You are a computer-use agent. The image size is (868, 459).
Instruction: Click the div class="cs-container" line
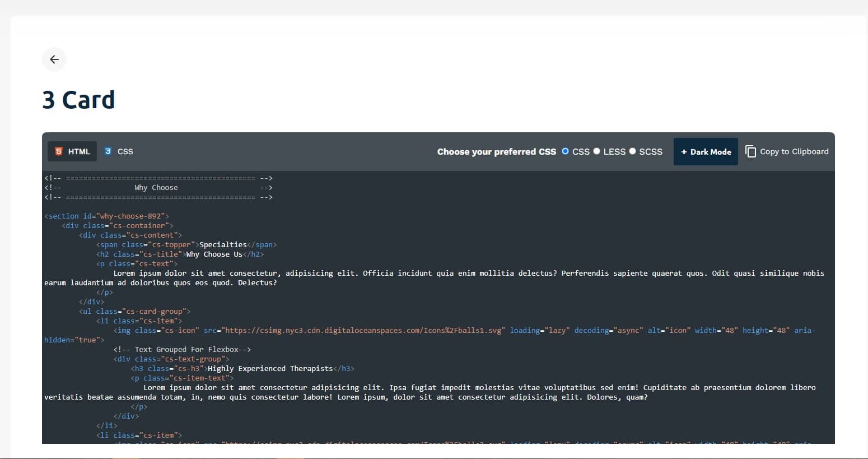[x=118, y=226]
